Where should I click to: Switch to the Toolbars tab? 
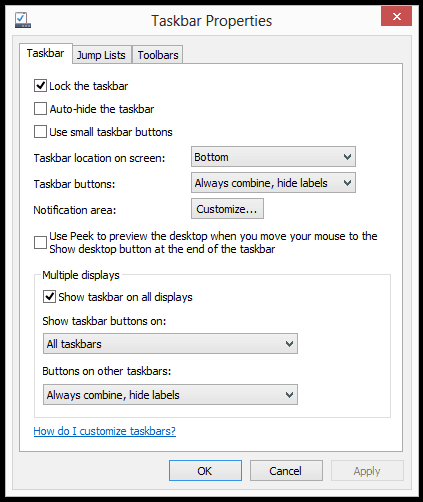pos(158,55)
